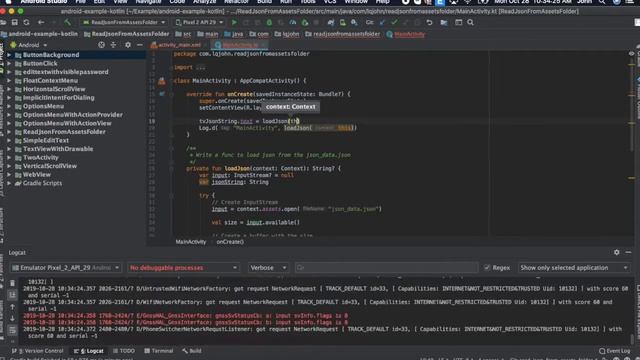Open the Logcat tool tab
The width and height of the screenshot is (640, 360).
(89, 351)
